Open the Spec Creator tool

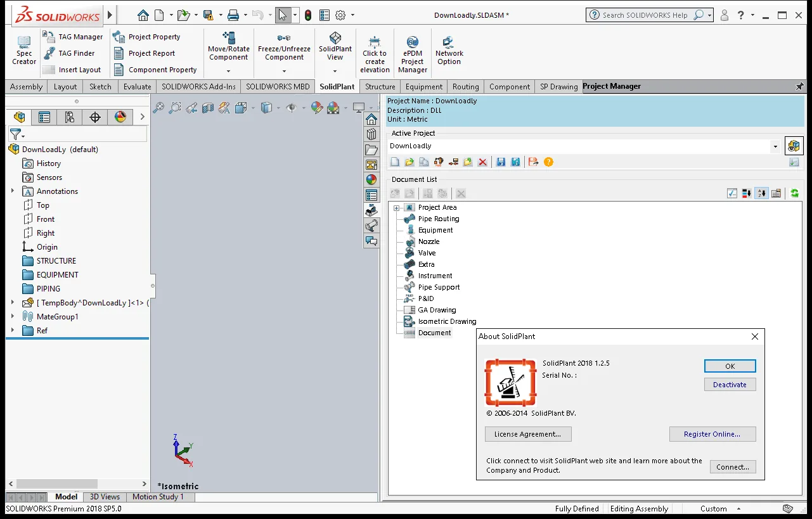coord(24,49)
